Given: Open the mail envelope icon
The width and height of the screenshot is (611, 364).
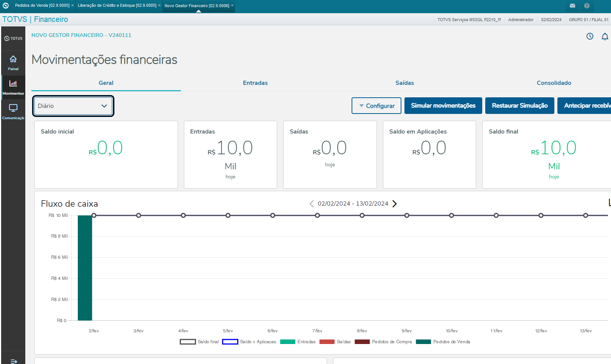Looking at the screenshot, I should click(572, 6).
